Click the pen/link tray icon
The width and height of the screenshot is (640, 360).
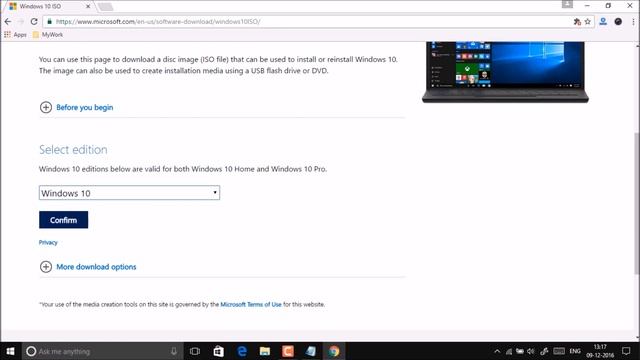544,351
